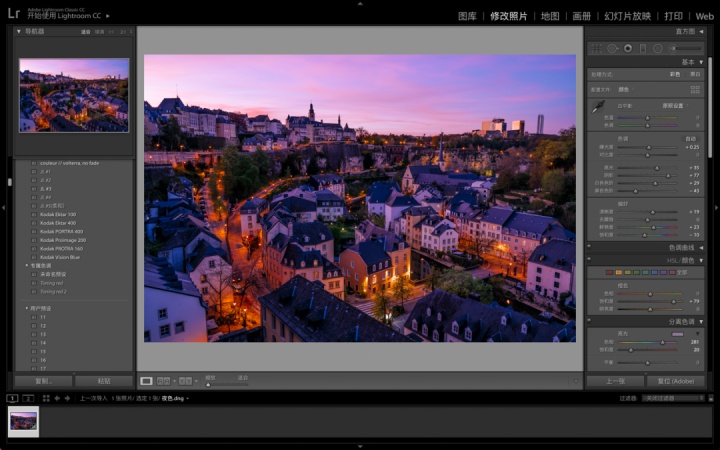Screen dimensions: 720x450
Task: Click the exposure slider handle
Action: click(649, 147)
